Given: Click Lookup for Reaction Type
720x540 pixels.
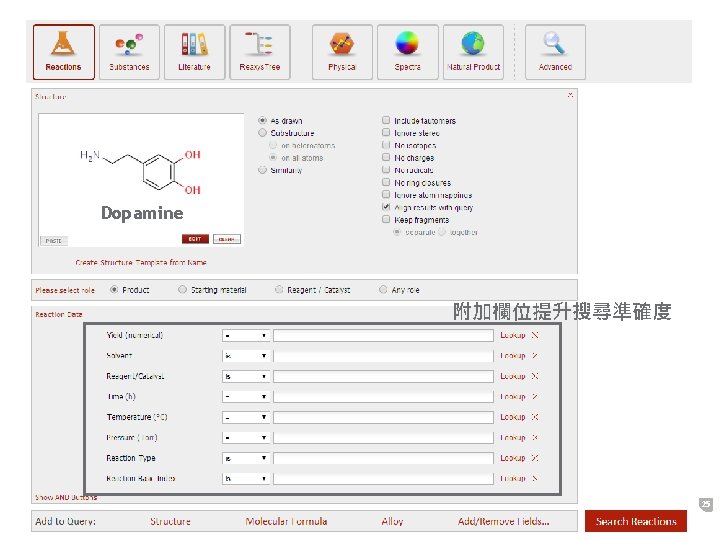Looking at the screenshot, I should click(512, 458).
